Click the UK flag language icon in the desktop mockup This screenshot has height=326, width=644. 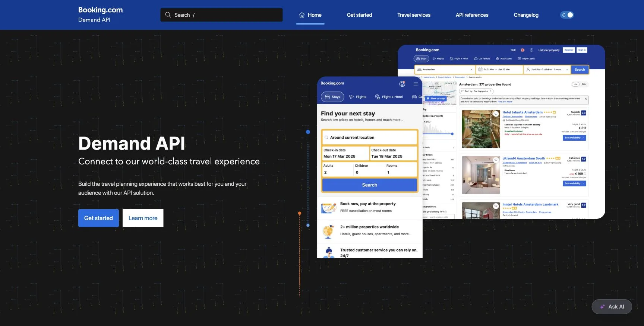(523, 50)
